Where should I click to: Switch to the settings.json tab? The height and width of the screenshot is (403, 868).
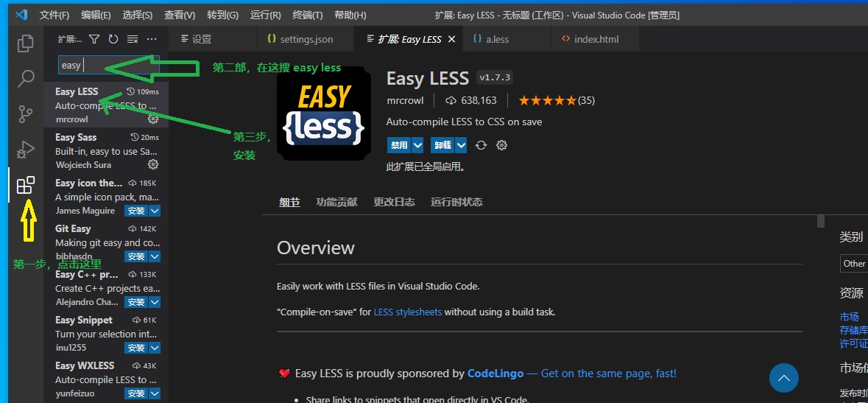pos(306,39)
